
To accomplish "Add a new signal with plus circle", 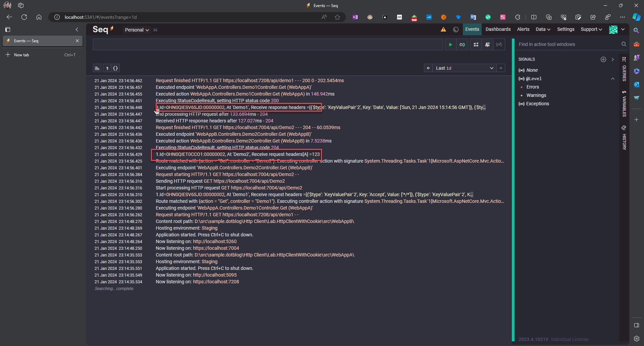I will 603,59.
